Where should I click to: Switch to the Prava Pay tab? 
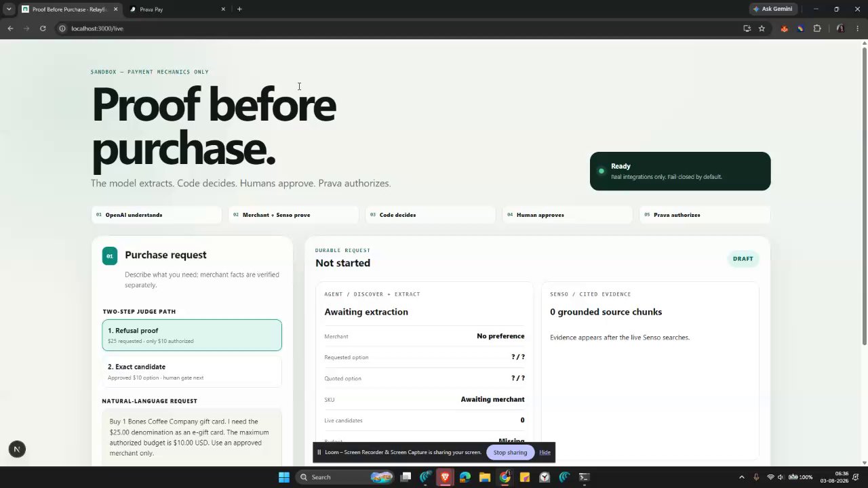(x=178, y=9)
